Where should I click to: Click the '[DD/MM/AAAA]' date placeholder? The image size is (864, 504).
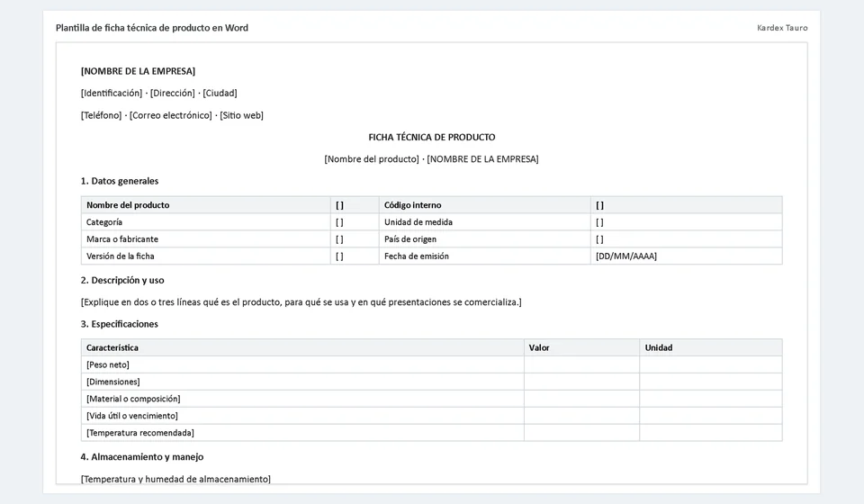pyautogui.click(x=626, y=256)
